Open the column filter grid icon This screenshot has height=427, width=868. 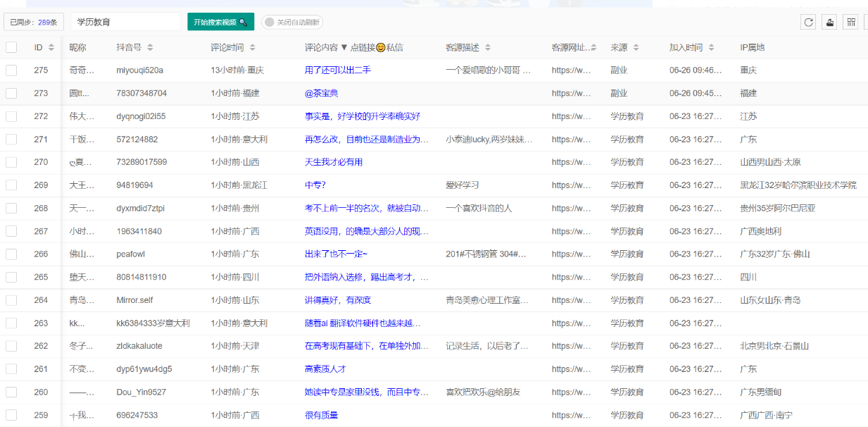point(851,22)
